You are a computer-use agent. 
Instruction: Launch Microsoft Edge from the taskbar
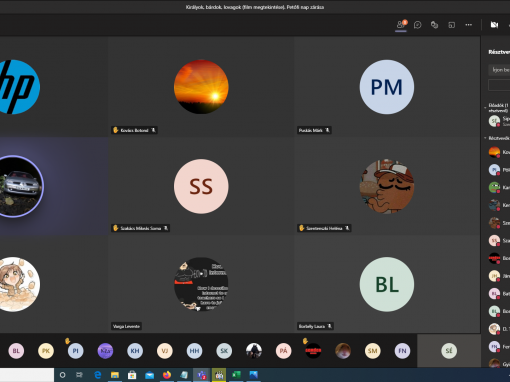click(x=98, y=375)
